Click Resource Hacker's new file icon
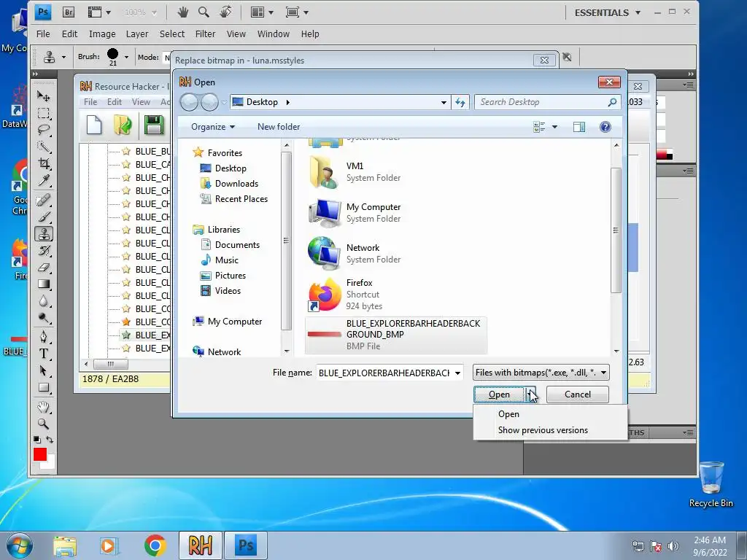The image size is (747, 560). tap(94, 125)
